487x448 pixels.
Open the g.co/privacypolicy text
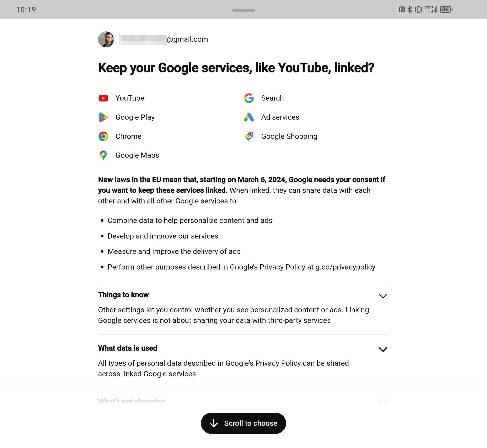[x=345, y=267]
